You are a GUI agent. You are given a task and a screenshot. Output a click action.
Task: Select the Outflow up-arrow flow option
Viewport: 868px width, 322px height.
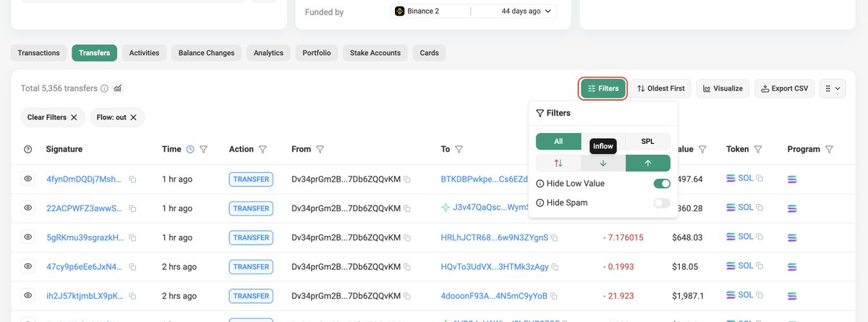648,163
